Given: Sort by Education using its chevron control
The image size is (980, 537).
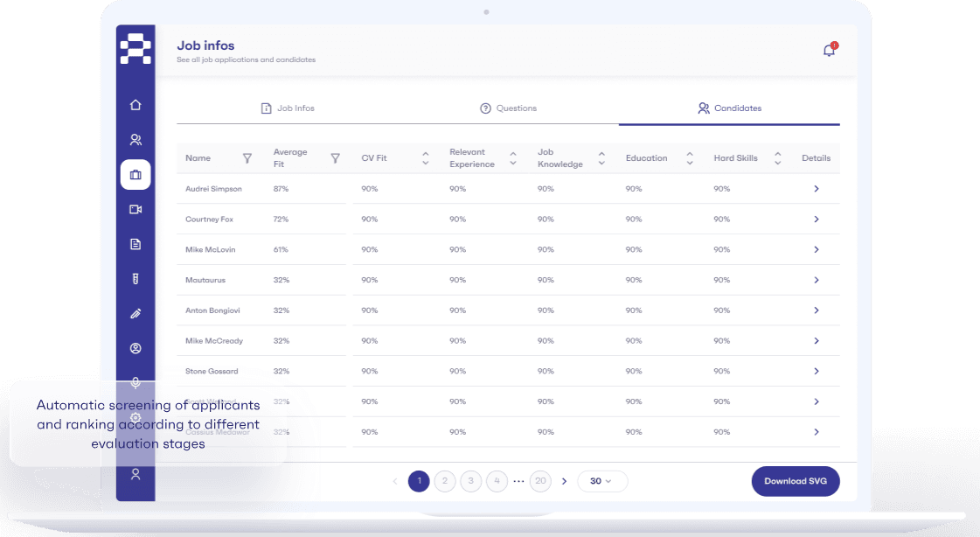Looking at the screenshot, I should click(690, 158).
